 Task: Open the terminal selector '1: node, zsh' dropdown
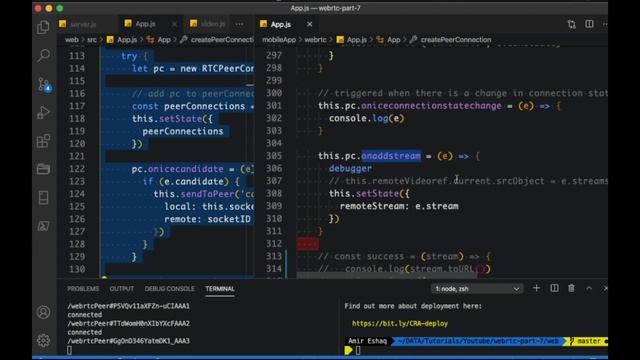coord(477,289)
